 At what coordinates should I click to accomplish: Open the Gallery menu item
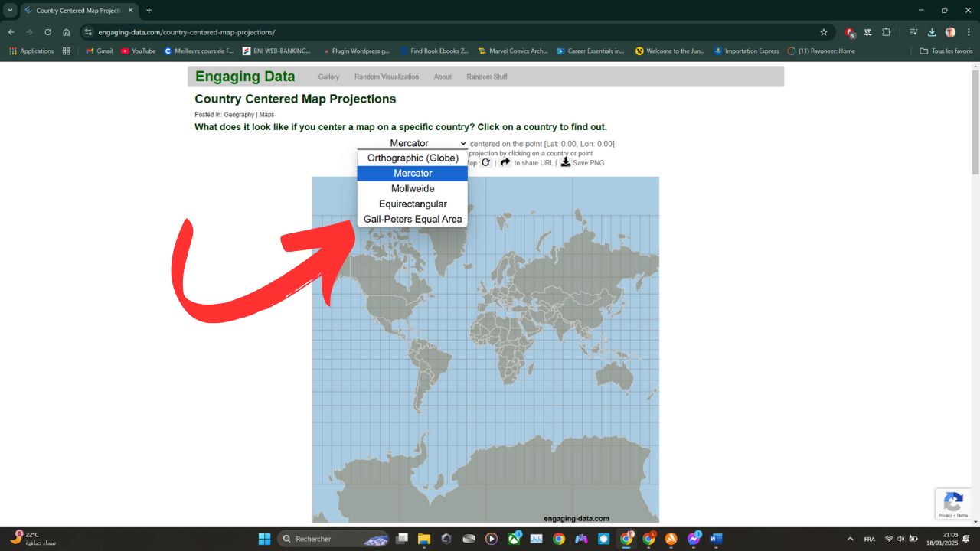[x=328, y=77]
